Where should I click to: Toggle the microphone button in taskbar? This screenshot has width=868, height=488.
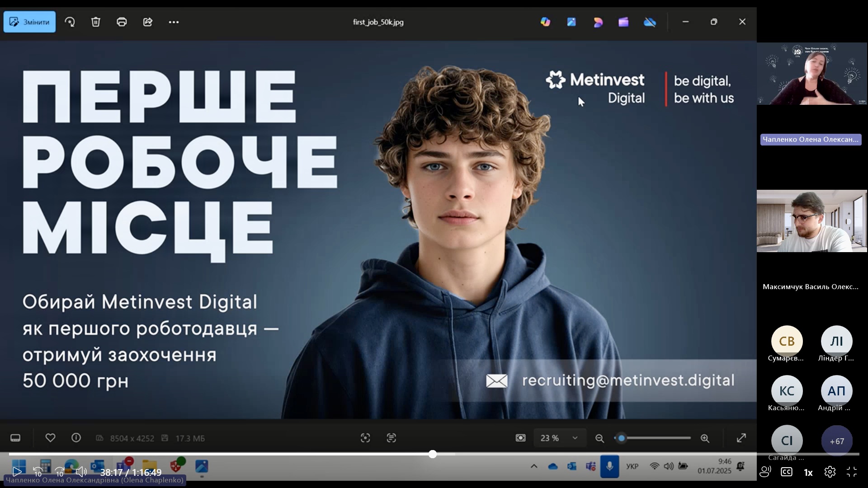(609, 467)
